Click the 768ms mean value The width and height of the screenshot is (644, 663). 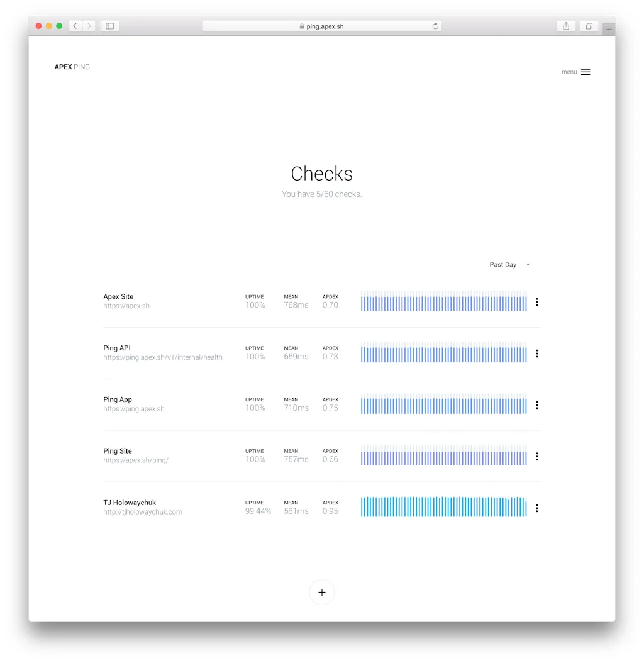296,305
